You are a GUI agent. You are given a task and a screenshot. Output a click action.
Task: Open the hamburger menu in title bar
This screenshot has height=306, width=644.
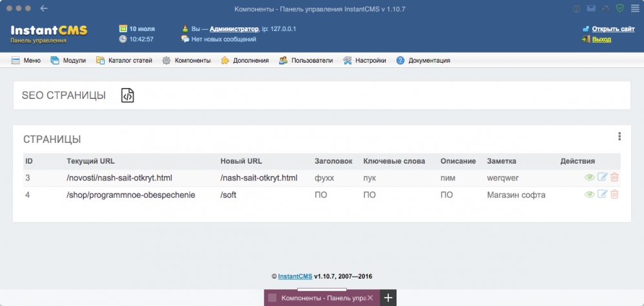click(635, 8)
